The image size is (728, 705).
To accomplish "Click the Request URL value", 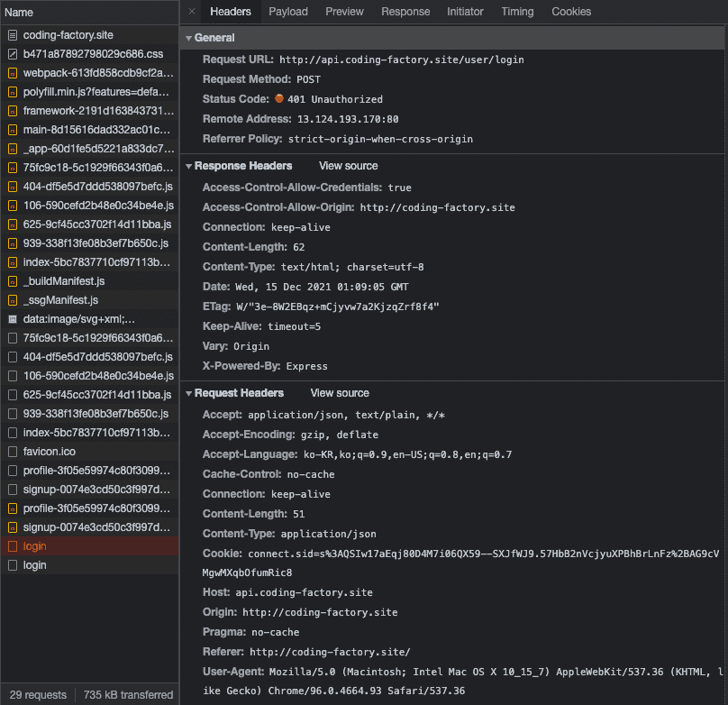I will (x=401, y=60).
